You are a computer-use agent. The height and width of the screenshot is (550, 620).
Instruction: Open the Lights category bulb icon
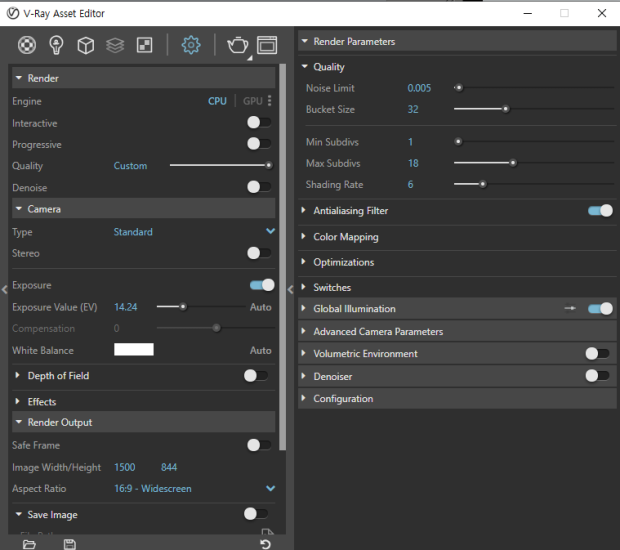click(x=56, y=45)
